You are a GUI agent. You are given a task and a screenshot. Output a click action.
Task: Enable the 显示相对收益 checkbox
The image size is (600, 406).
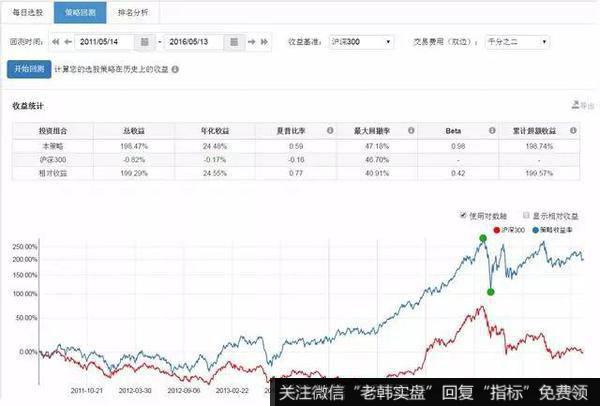tap(526, 215)
